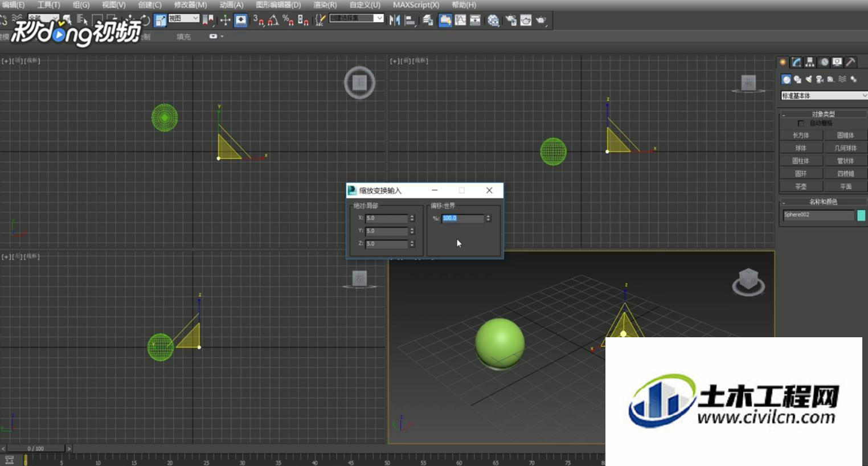The image size is (868, 466).
Task: Click the 长方体 button
Action: coord(801,136)
